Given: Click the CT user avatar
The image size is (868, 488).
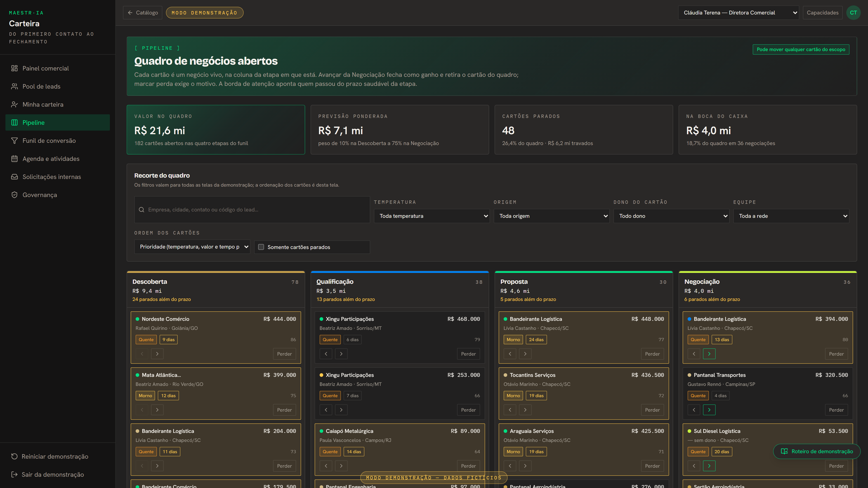Looking at the screenshot, I should 853,13.
